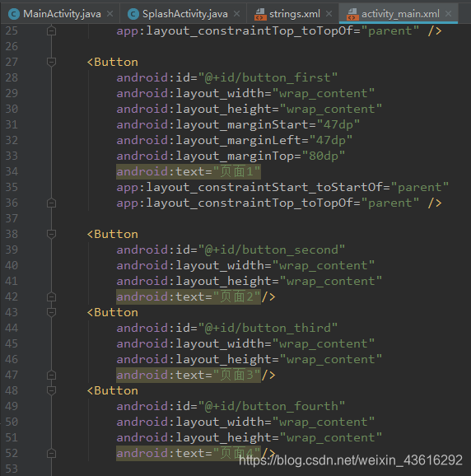
Task: Collapse the Button block at line 43
Action: point(52,312)
